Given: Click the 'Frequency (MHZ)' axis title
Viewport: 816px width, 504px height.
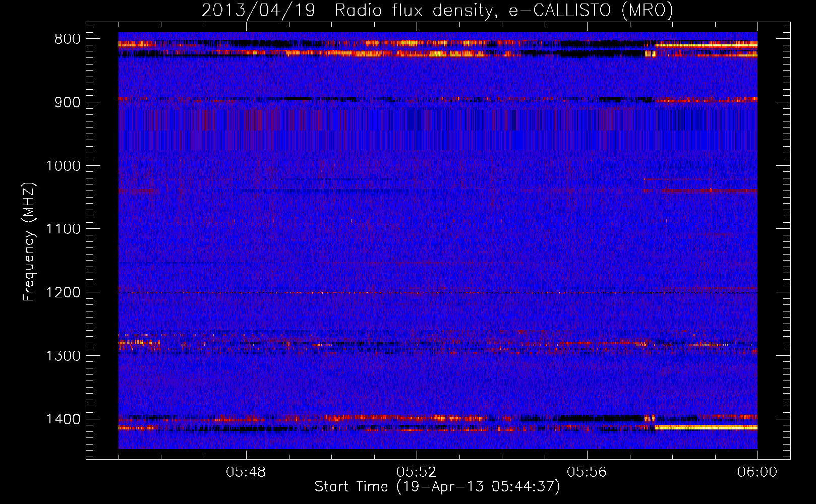Looking at the screenshot, I should [29, 242].
